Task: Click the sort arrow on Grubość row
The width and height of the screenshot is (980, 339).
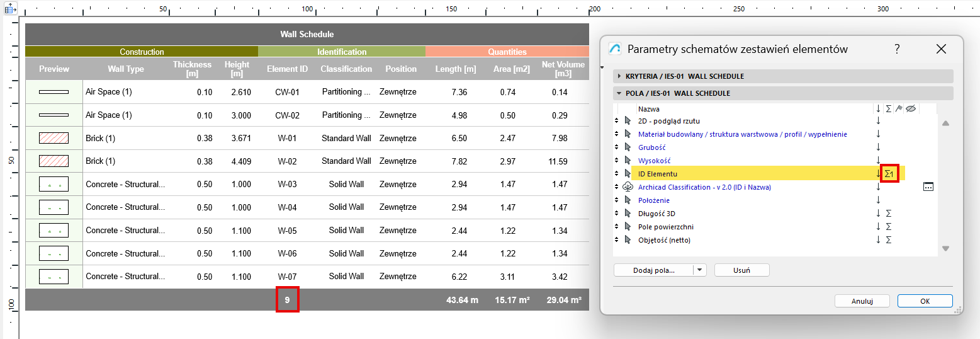Action: tap(878, 147)
